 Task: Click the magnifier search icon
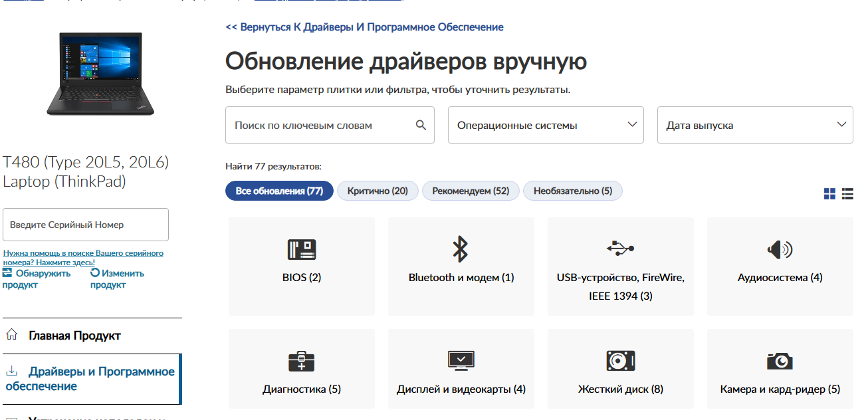pos(421,125)
